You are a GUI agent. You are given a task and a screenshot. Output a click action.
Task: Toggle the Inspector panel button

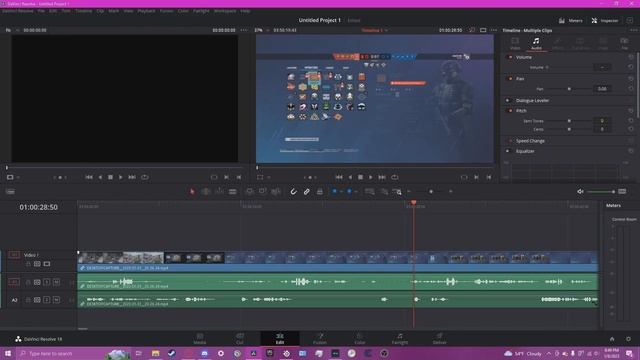604,20
